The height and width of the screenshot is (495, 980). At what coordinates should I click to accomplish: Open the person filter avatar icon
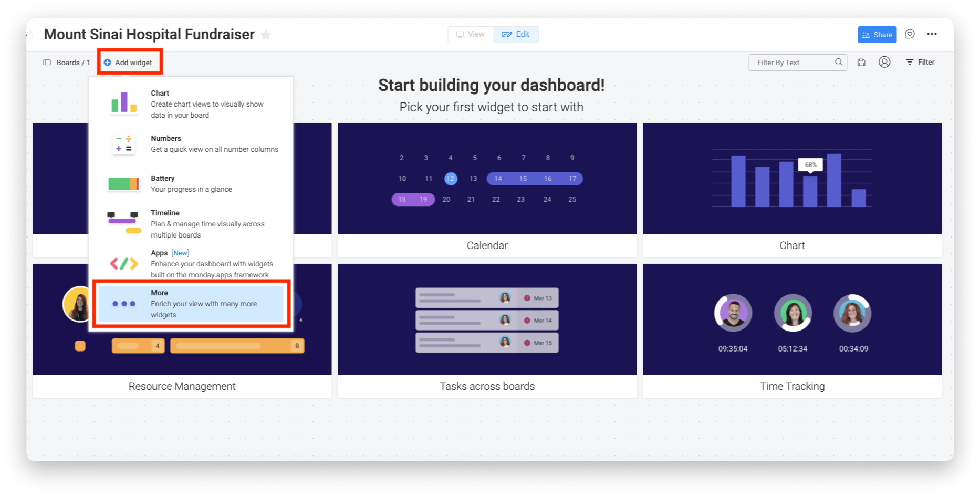tap(884, 62)
